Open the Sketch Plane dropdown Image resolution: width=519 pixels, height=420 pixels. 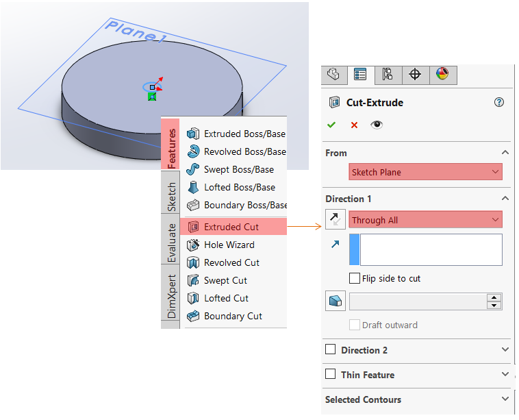pyautogui.click(x=425, y=172)
